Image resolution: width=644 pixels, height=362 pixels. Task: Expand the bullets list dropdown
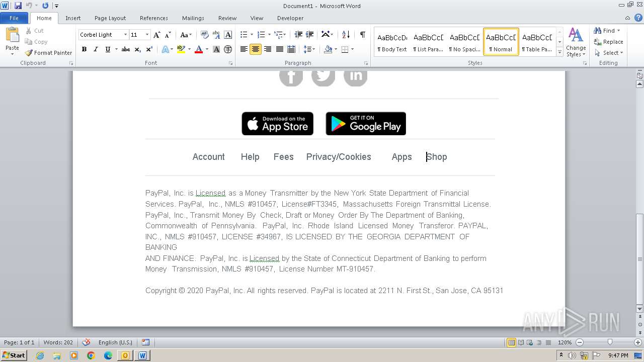coord(252,35)
